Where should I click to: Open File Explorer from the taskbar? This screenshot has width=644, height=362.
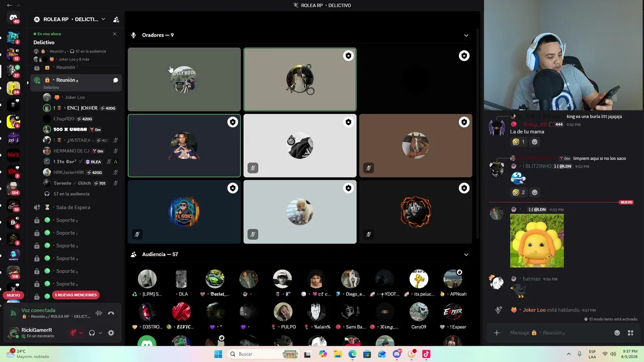(338, 354)
